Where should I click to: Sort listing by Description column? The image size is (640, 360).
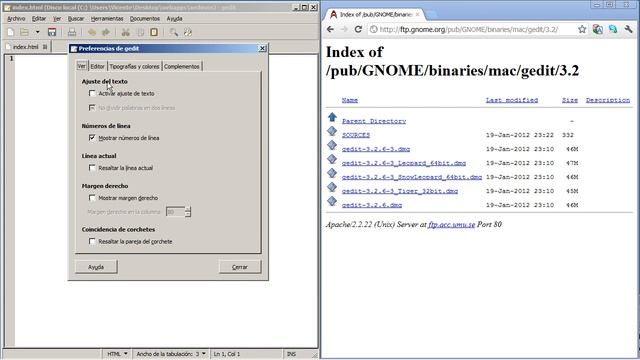[608, 100]
